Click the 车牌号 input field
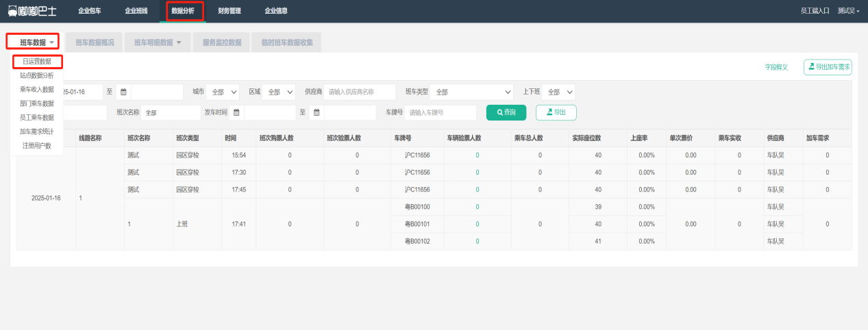This screenshot has height=330, width=868. click(x=441, y=112)
